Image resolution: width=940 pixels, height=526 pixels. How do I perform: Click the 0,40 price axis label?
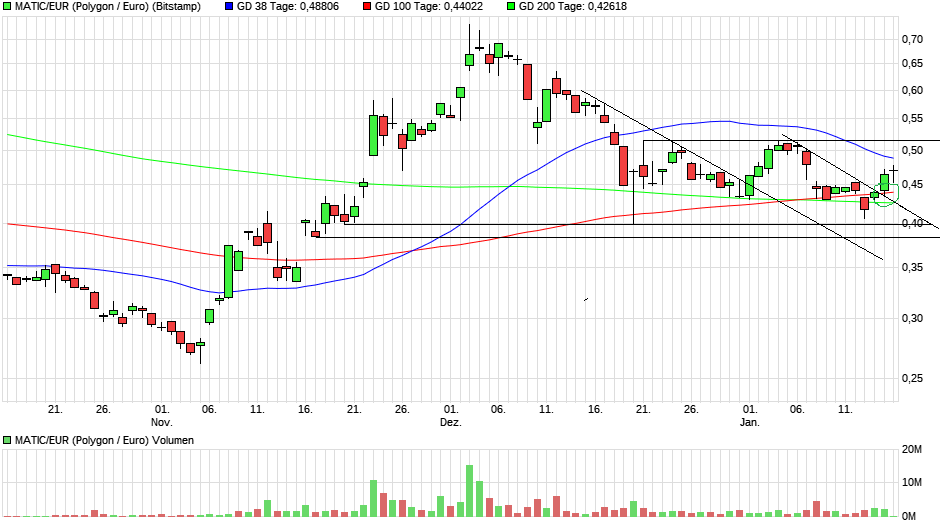[x=912, y=223]
